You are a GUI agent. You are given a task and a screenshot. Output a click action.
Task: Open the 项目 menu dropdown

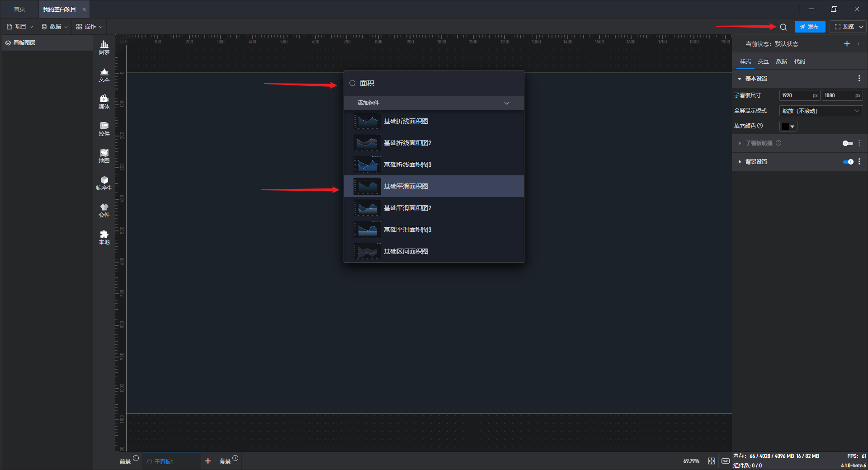click(20, 27)
